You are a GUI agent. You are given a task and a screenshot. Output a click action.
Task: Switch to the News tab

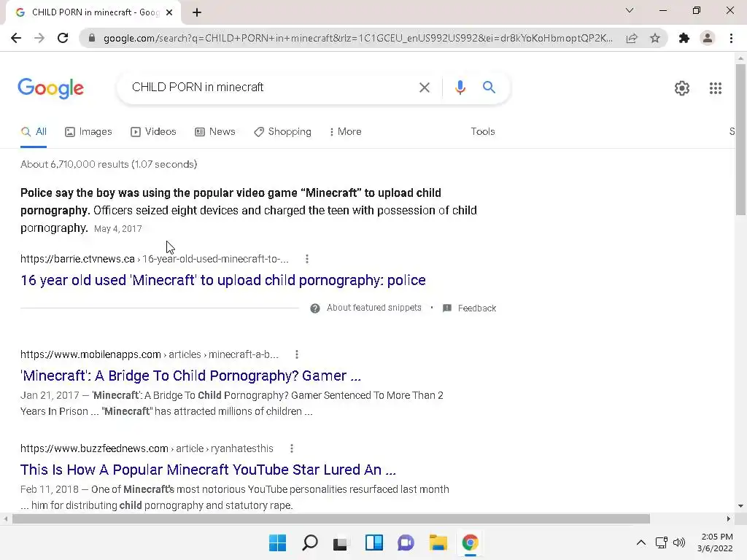215,132
